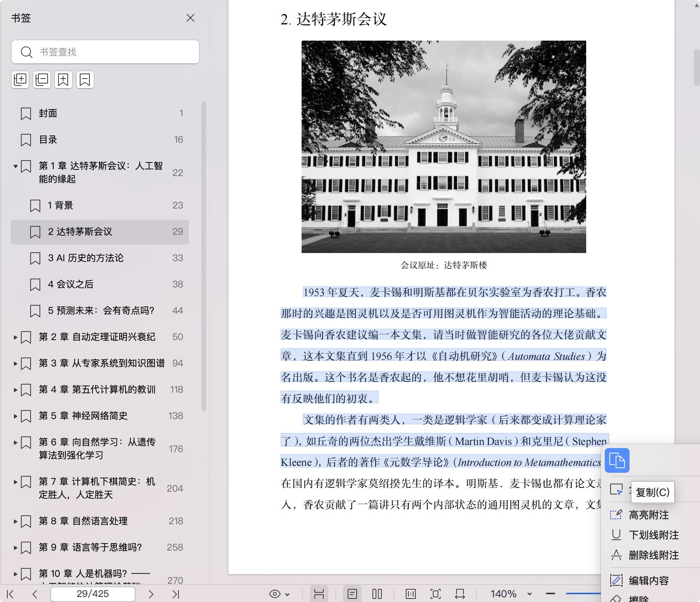
Task: Open bookmark 1 背景
Action: pyautogui.click(x=100, y=205)
